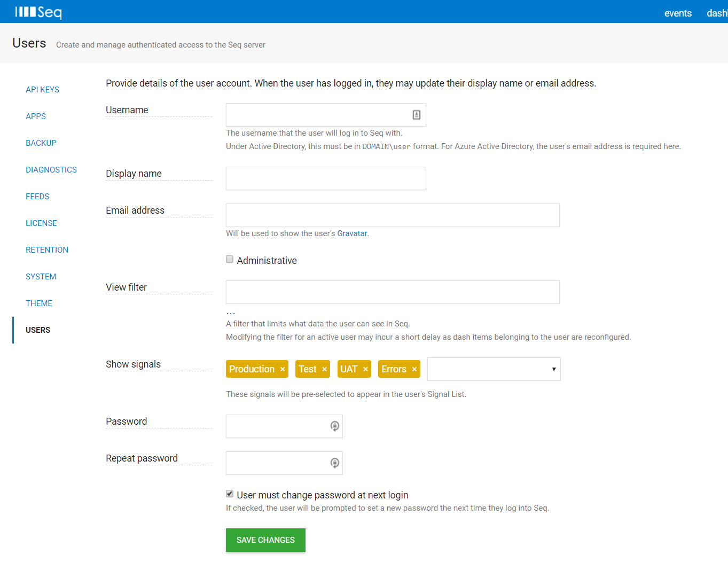This screenshot has width=728, height=562.
Task: Uncheck user must change password at next login
Action: (x=229, y=494)
